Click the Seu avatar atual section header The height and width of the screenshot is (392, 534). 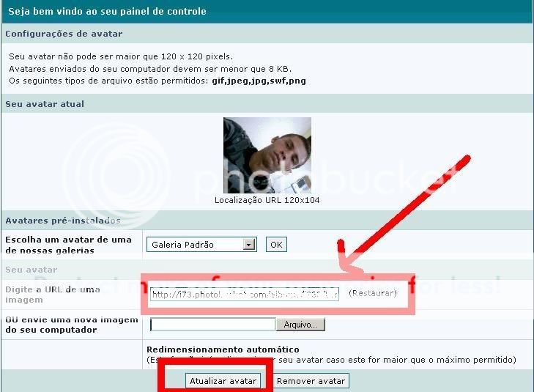(x=45, y=104)
